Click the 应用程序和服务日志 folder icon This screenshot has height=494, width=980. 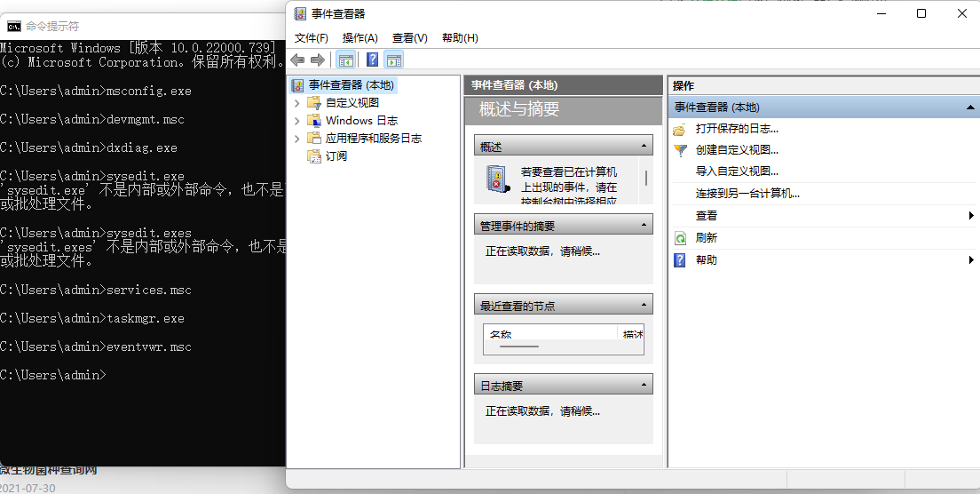313,139
